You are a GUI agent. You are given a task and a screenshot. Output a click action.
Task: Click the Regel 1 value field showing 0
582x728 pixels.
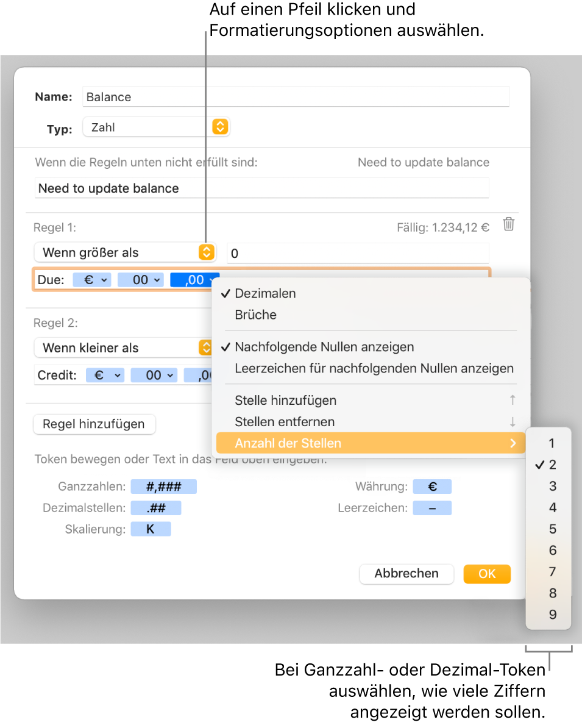(358, 253)
